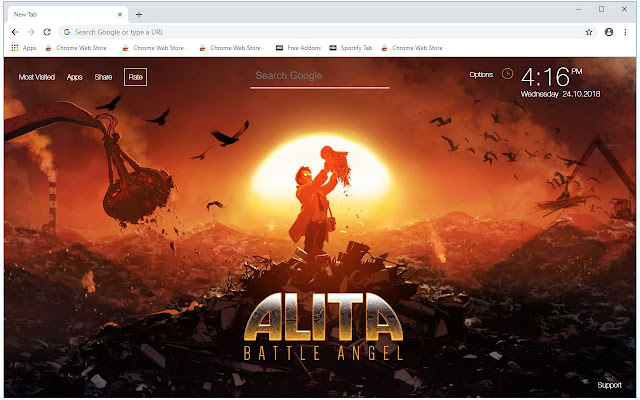Click the clock icon next to Options
640x400 pixels.
click(x=507, y=74)
